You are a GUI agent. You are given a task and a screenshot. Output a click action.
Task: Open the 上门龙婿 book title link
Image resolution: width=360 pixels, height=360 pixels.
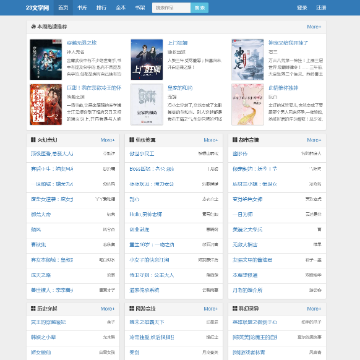click(x=177, y=43)
